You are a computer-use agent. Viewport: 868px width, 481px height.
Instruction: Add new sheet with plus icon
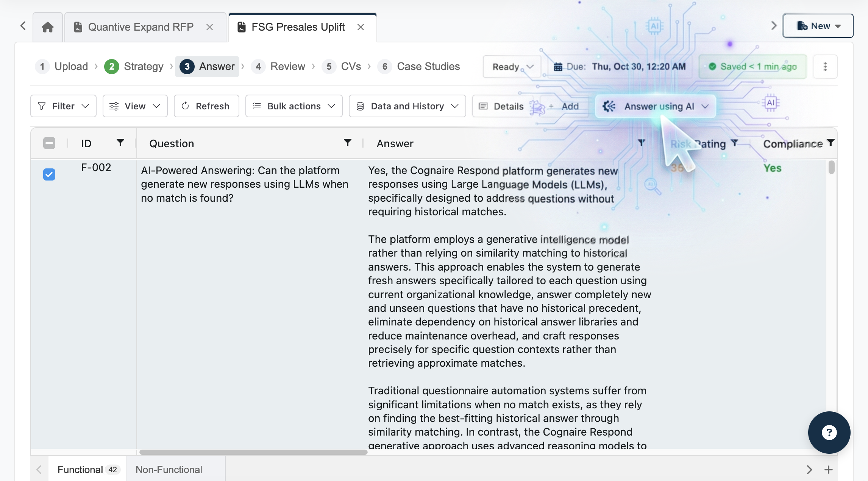click(828, 470)
